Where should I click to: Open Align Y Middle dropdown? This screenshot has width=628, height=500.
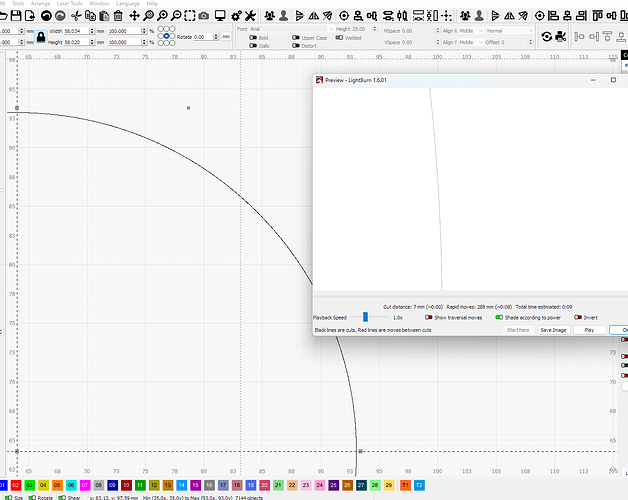click(471, 42)
